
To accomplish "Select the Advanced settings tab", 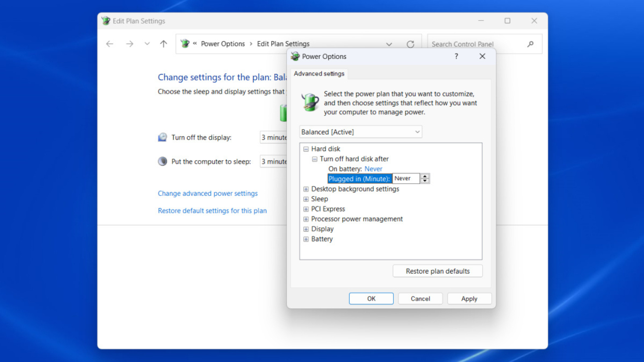I will pyautogui.click(x=319, y=74).
